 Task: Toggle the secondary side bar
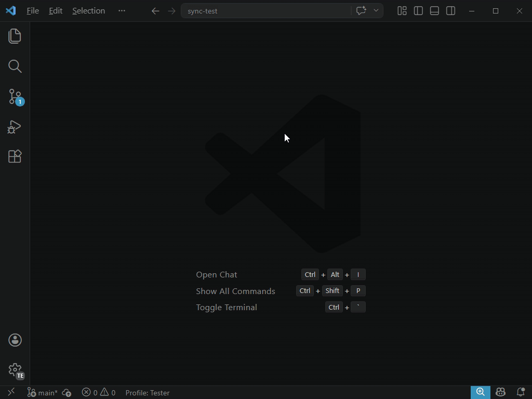(x=450, y=11)
